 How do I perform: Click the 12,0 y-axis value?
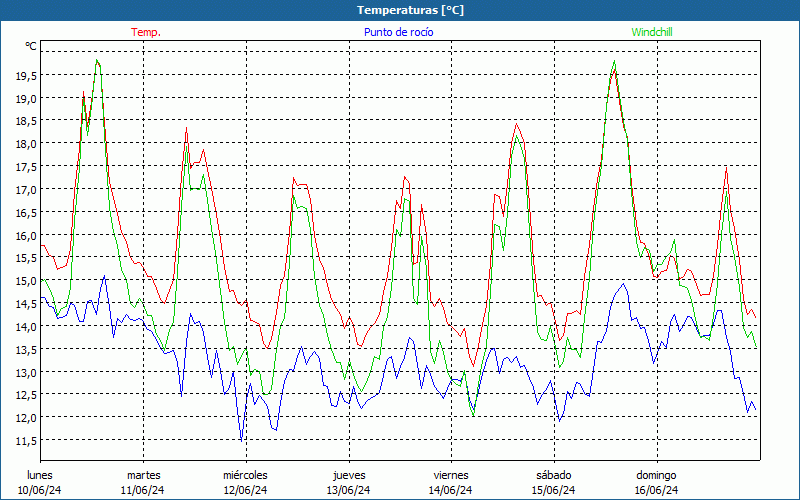coord(25,418)
